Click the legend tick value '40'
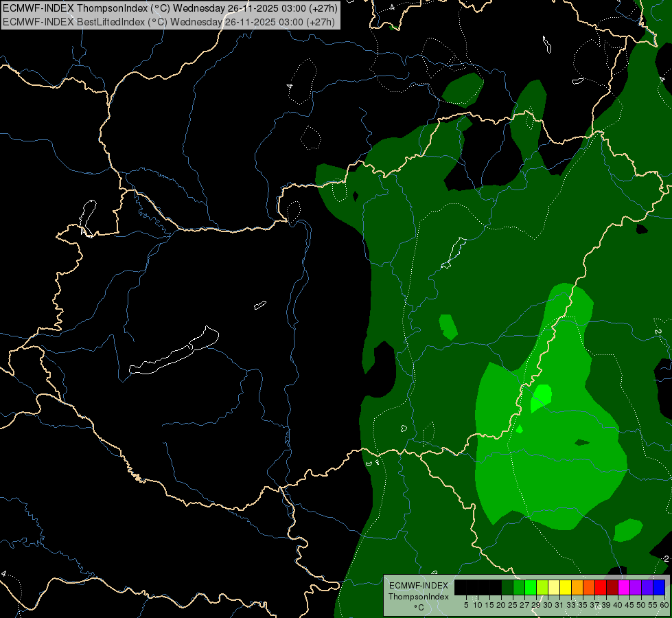 [618, 605]
